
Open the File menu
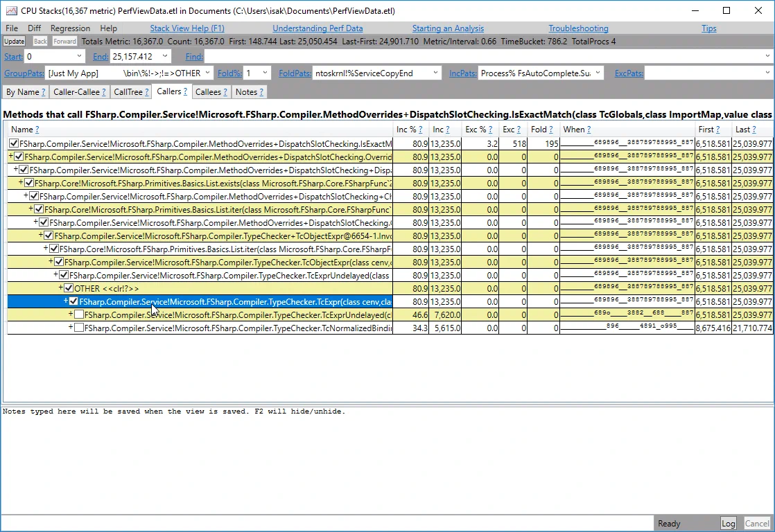pyautogui.click(x=11, y=28)
